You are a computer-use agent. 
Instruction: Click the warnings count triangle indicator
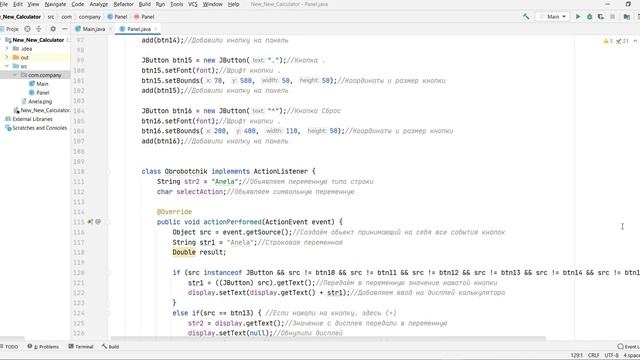pyautogui.click(x=608, y=41)
